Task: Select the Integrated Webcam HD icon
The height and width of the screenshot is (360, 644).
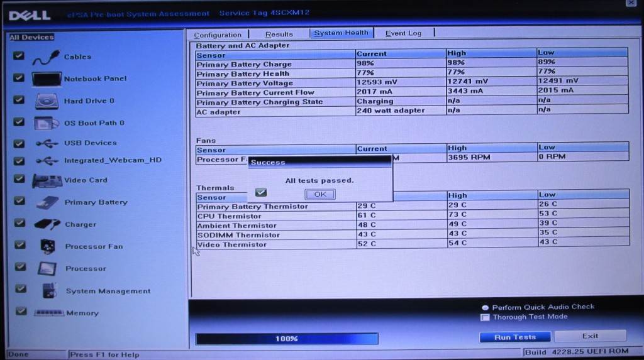Action: pyautogui.click(x=47, y=161)
